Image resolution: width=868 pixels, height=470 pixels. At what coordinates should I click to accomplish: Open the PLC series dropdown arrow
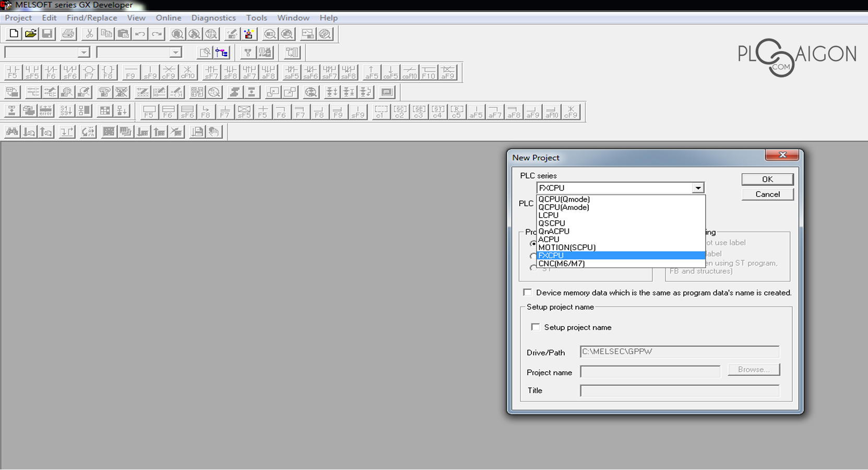(698, 188)
